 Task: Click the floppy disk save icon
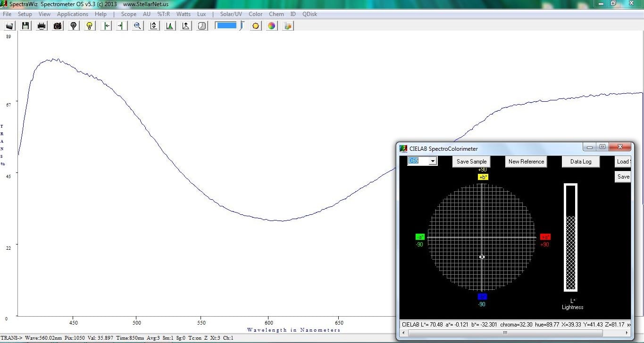(x=25, y=26)
